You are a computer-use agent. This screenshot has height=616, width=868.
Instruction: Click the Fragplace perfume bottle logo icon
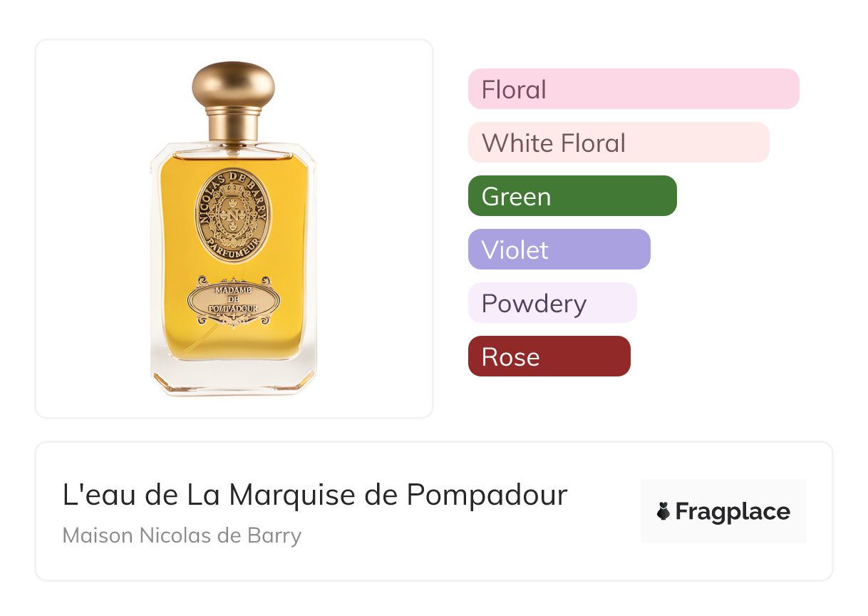tap(663, 512)
